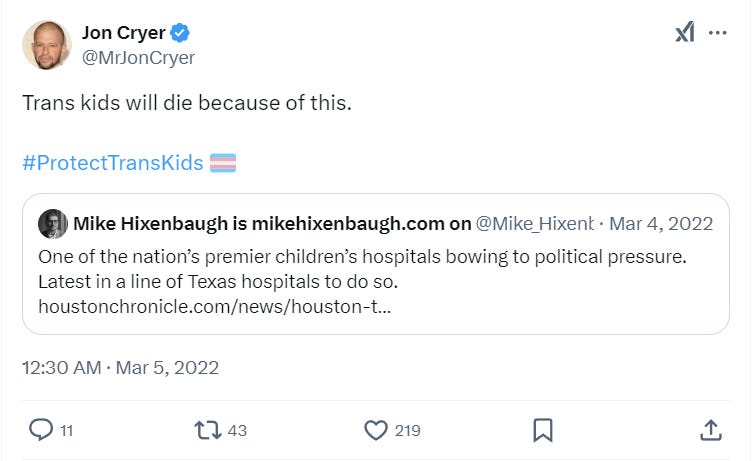Click the houstonchronicle.com article link

tap(214, 304)
